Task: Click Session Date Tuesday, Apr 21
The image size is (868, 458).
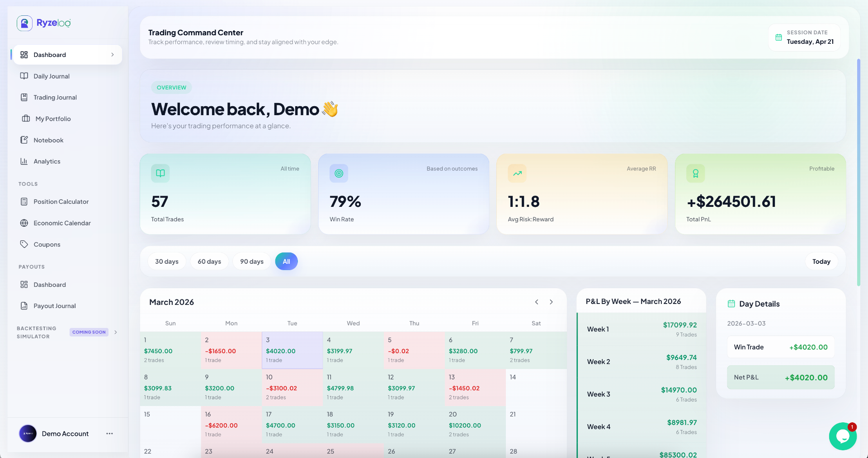Action: (804, 37)
